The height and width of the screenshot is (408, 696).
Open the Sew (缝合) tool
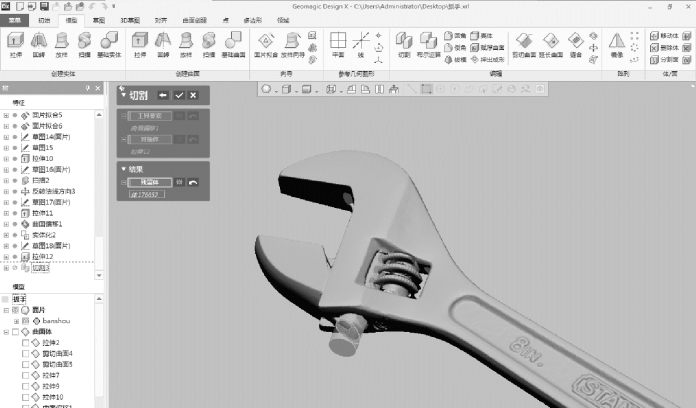point(576,44)
